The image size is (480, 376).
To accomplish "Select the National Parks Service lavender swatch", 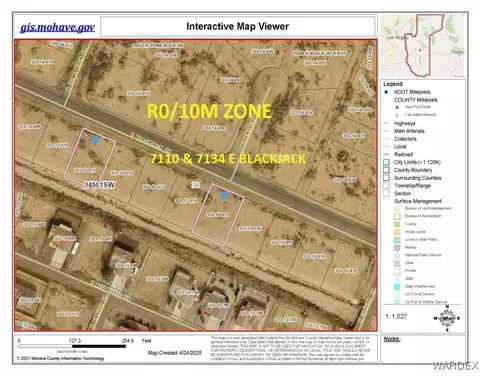I will click(397, 255).
